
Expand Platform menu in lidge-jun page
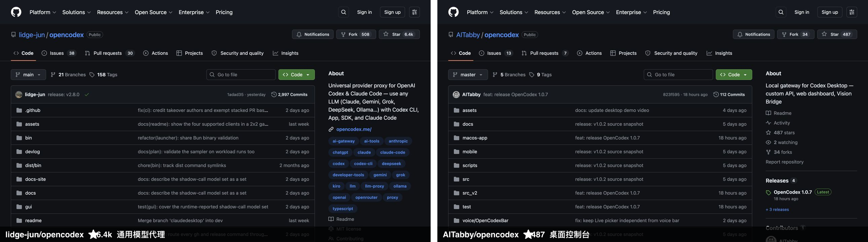point(43,12)
